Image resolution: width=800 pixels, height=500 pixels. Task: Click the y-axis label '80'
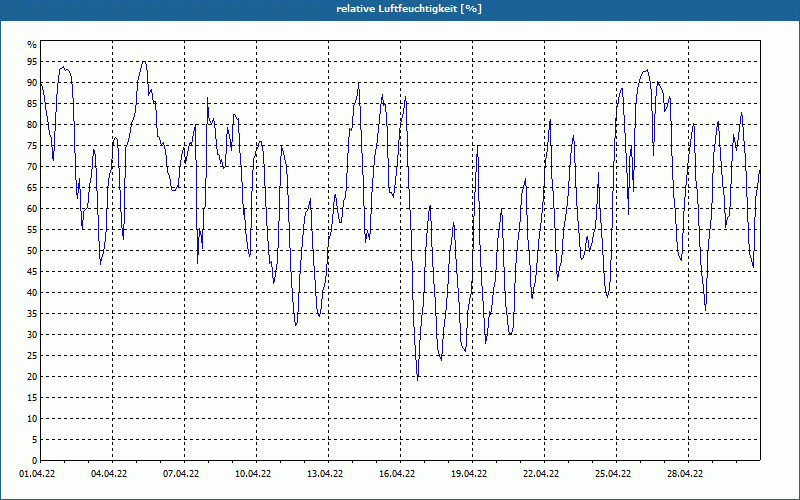tap(32, 124)
